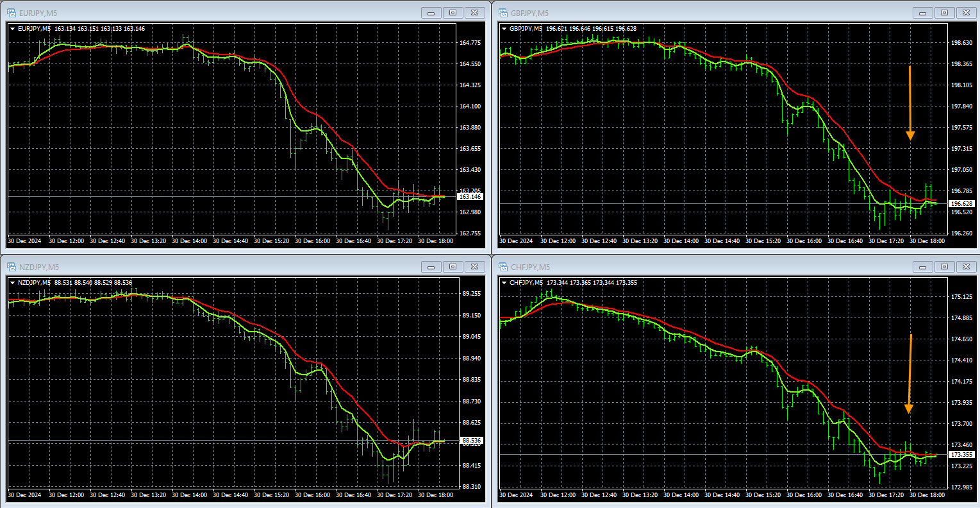Expand the GBPJPY,M5 symbol triangle
Viewport: 980px width, 508px height.
[x=504, y=29]
